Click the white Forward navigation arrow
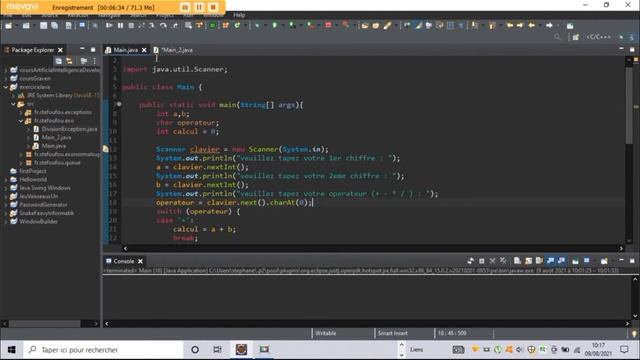The width and height of the screenshot is (640, 360). [549, 25]
